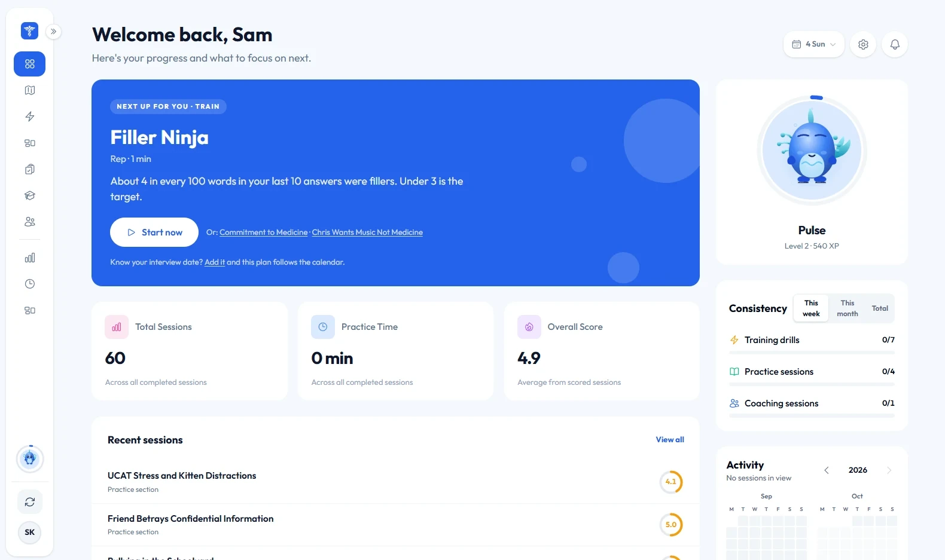The height and width of the screenshot is (560, 945).
Task: Open the "4 Sun" date dropdown
Action: [814, 44]
